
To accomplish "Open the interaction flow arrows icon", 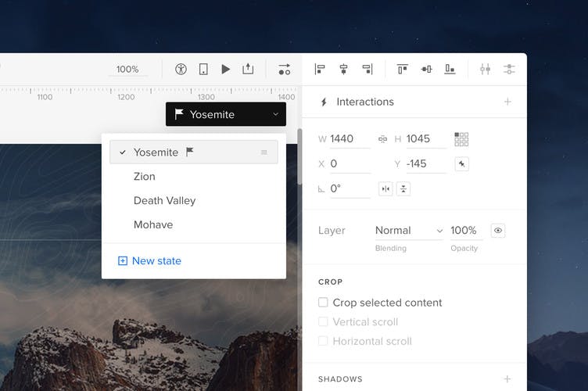I will pos(285,69).
